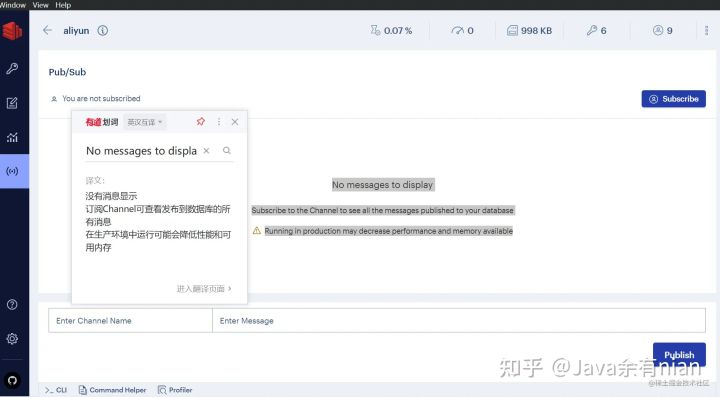Image resolution: width=720 pixels, height=397 pixels.
Task: Select the Pub/Sub broadcast icon in sidebar
Action: [x=12, y=171]
